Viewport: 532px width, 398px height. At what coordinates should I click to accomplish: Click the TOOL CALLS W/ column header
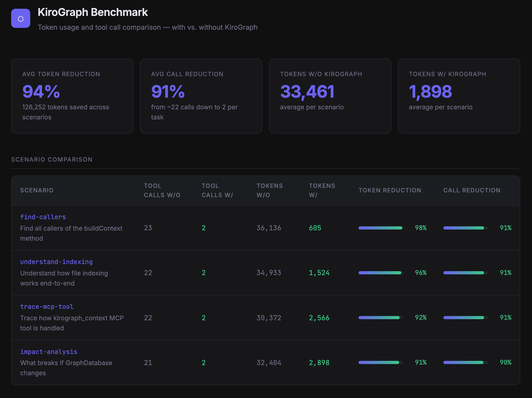[217, 190]
